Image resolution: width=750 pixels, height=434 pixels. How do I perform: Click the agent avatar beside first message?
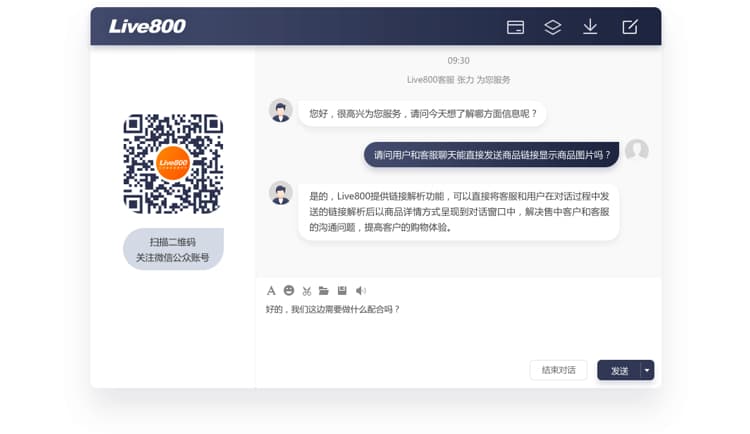point(281,110)
